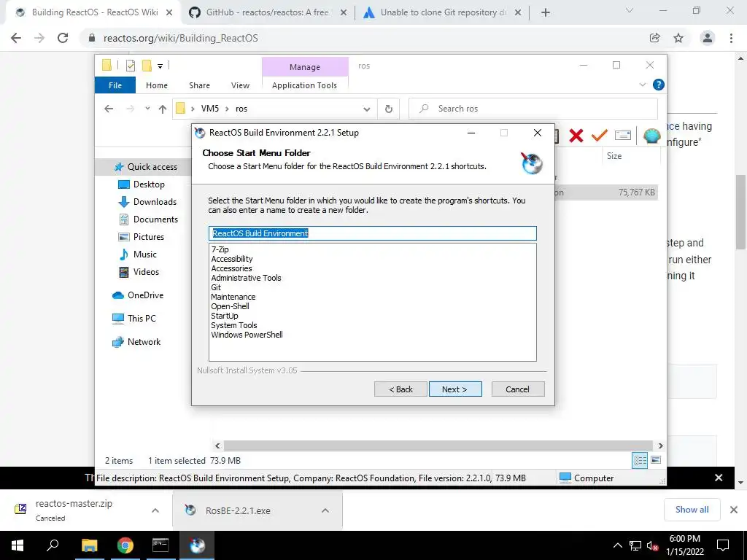This screenshot has width=747, height=560.
Task: Sort files by the Size column header
Action: point(614,156)
